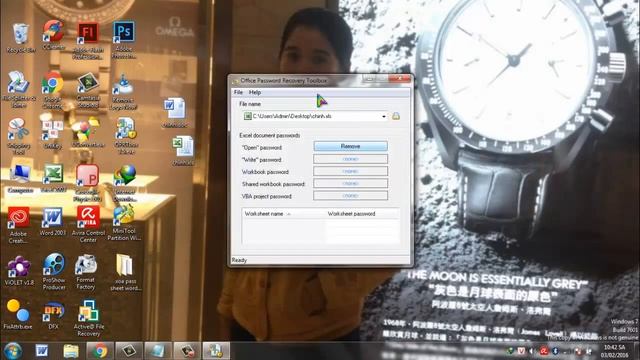Expand the File name path dropdown
640x360 pixels.
pos(384,117)
